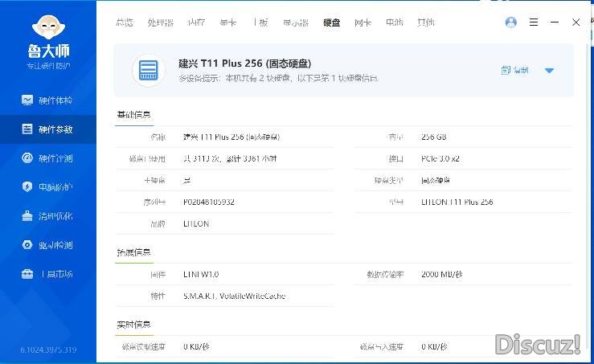
Task: Switch to the 处理器 tab
Action: [x=160, y=22]
